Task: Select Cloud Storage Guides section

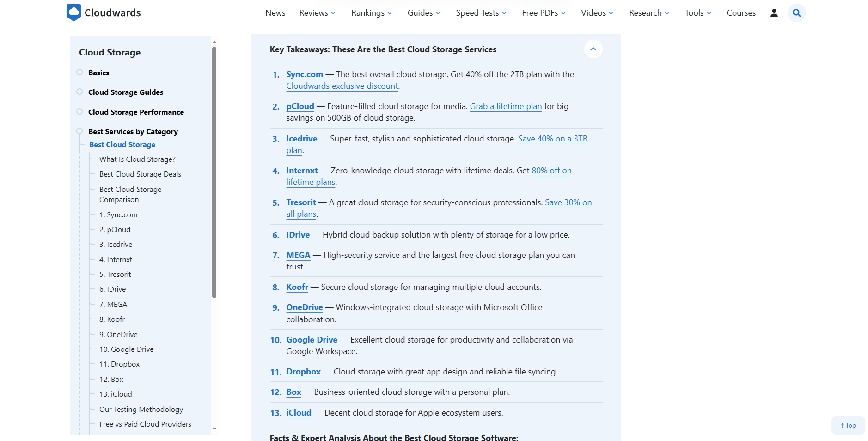Action: (x=126, y=92)
